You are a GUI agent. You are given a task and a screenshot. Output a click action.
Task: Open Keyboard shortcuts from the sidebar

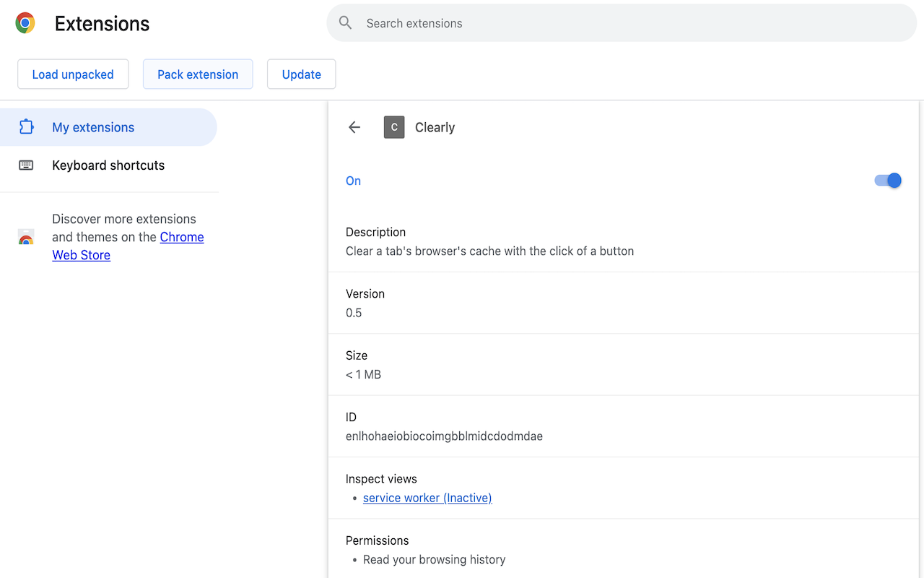coord(108,165)
